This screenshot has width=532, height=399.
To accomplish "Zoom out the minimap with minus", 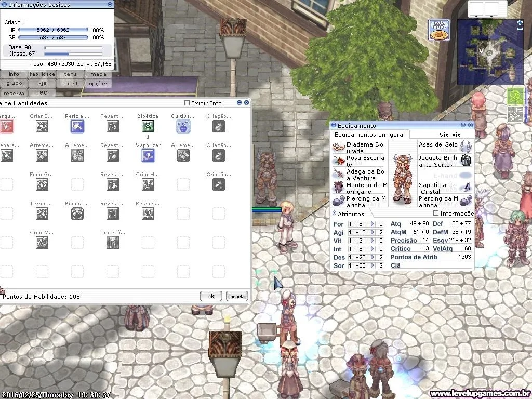I will click(x=520, y=29).
